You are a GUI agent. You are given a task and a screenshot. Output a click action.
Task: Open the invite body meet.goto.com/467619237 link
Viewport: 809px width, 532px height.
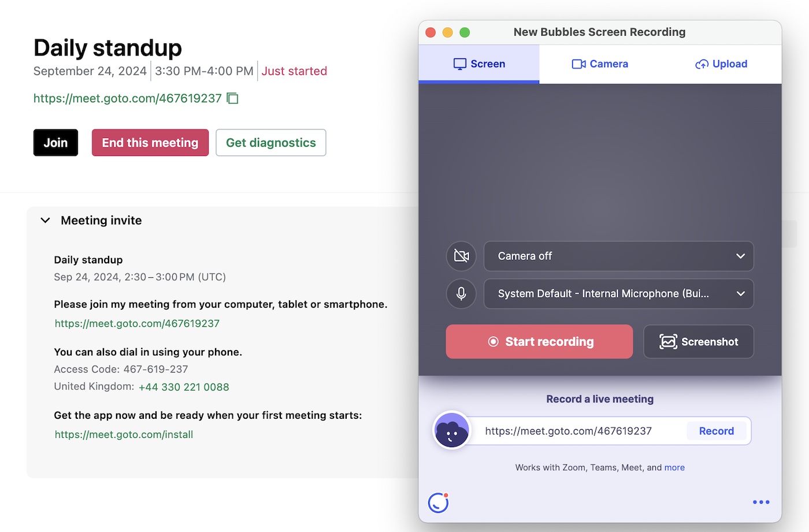(x=137, y=323)
